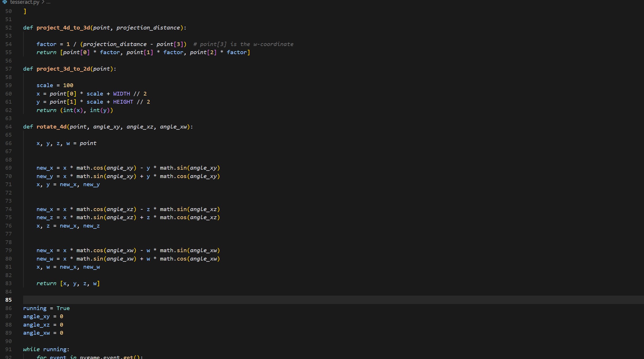Click line number 85 in the gutter
This screenshot has width=644, height=359.
click(8, 300)
